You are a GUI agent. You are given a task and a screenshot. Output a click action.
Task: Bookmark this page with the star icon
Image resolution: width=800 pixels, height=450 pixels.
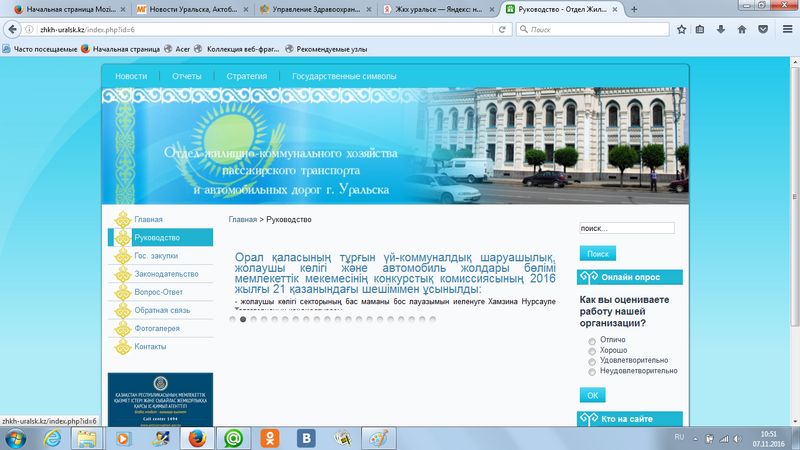(681, 30)
